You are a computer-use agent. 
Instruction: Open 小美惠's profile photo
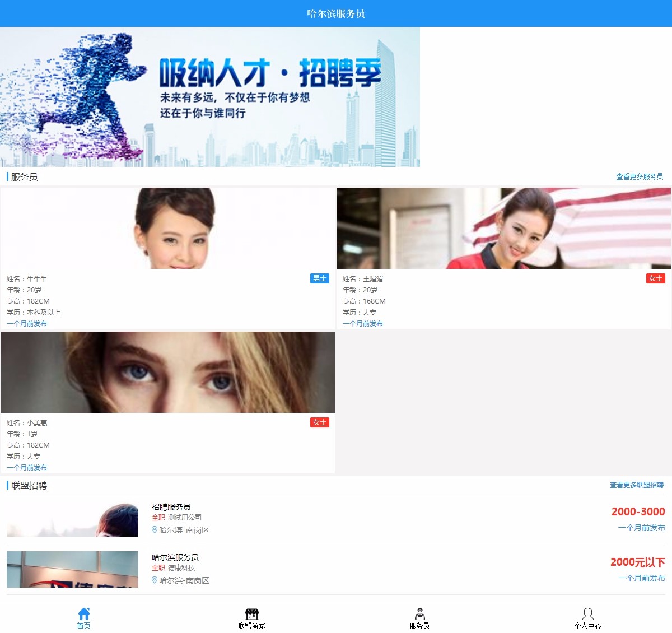(168, 372)
